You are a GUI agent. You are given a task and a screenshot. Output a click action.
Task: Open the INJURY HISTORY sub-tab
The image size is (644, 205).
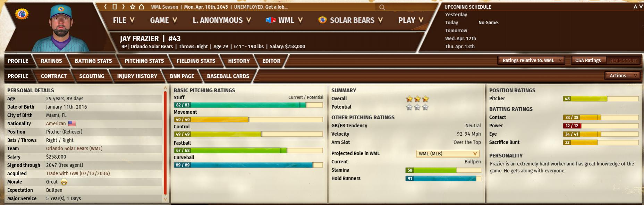[137, 76]
